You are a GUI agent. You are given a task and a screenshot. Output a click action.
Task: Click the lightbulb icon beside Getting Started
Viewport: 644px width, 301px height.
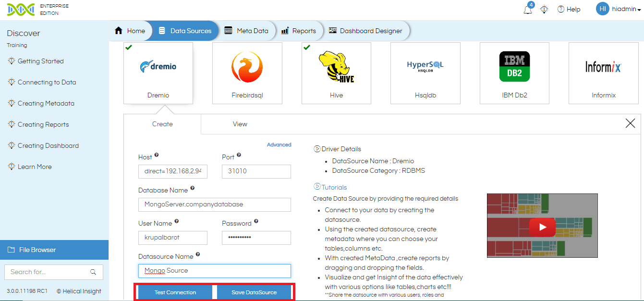coord(12,61)
